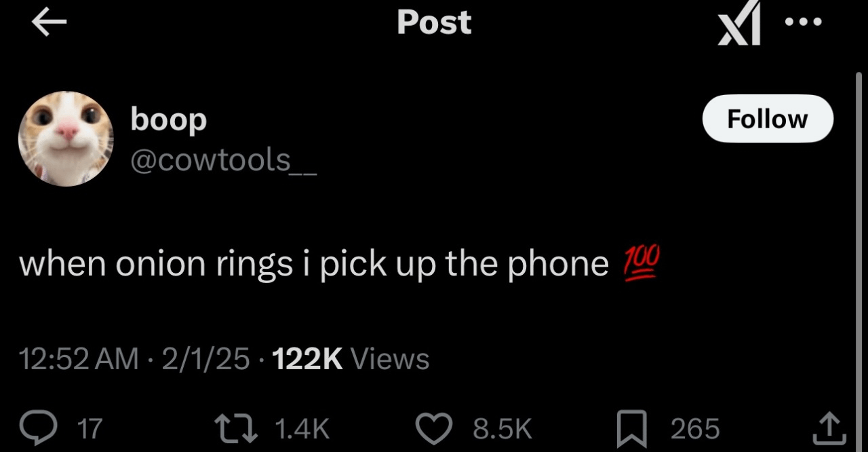Click the @cowtools__ handle

click(x=223, y=160)
